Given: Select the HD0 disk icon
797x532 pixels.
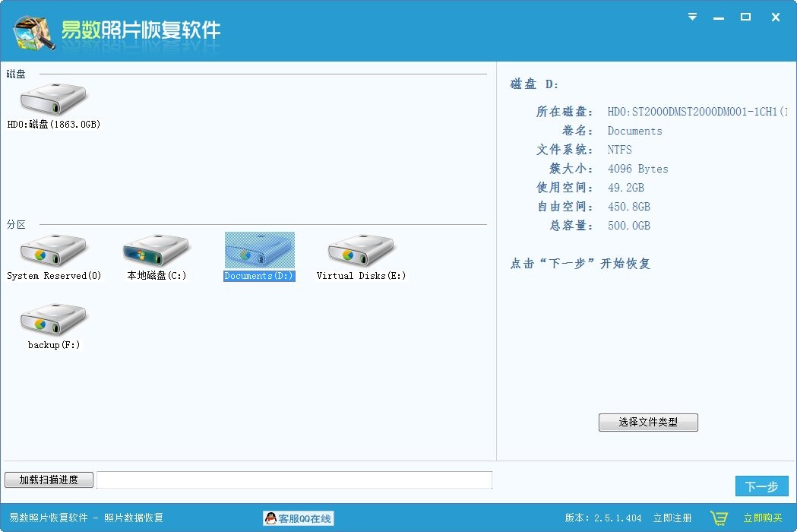Looking at the screenshot, I should pos(53,97).
